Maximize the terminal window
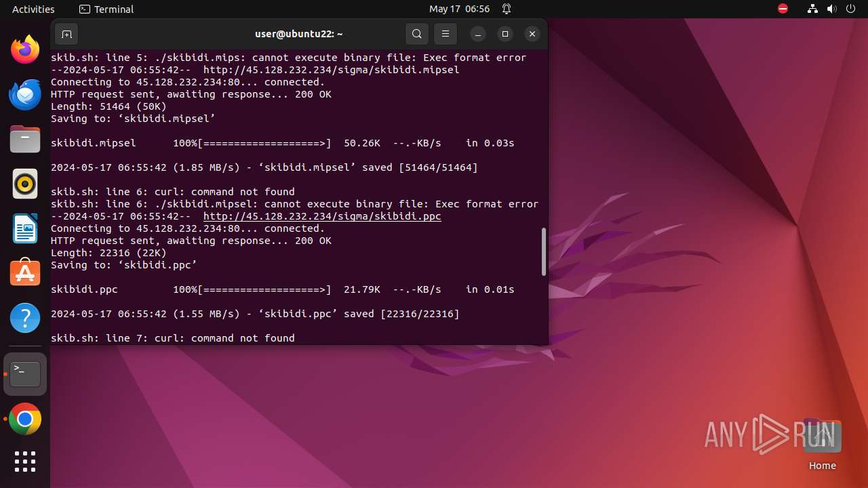The height and width of the screenshot is (488, 868). coord(505,34)
